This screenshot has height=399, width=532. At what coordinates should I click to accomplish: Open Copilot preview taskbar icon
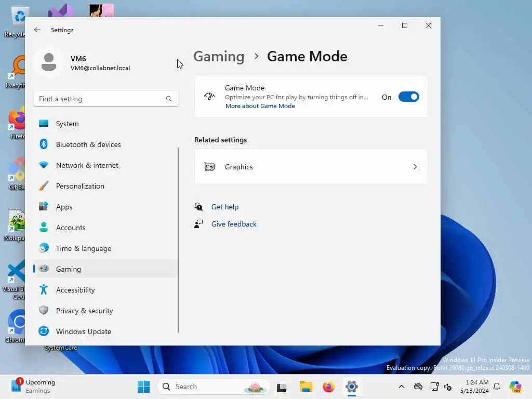(x=515, y=387)
